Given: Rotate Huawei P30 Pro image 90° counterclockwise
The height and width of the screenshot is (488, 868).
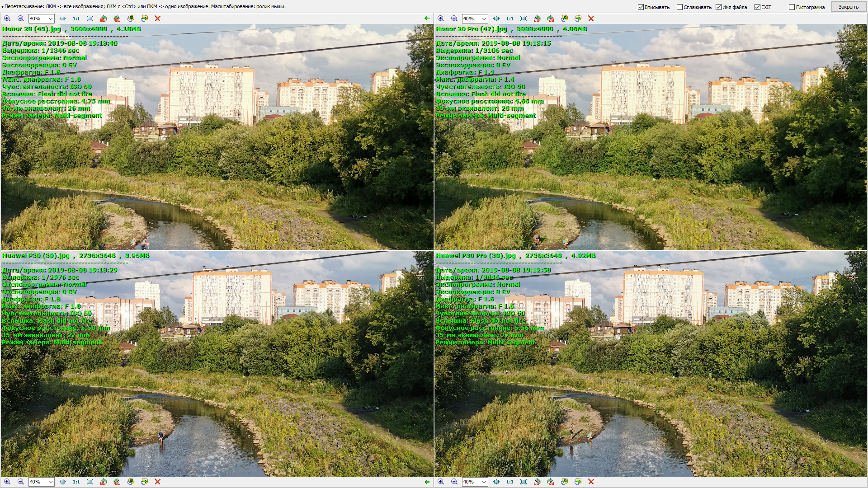Looking at the screenshot, I should coord(537,482).
